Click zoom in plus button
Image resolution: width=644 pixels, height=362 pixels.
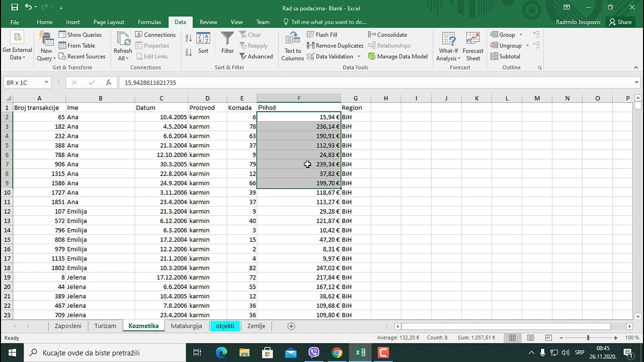615,338
